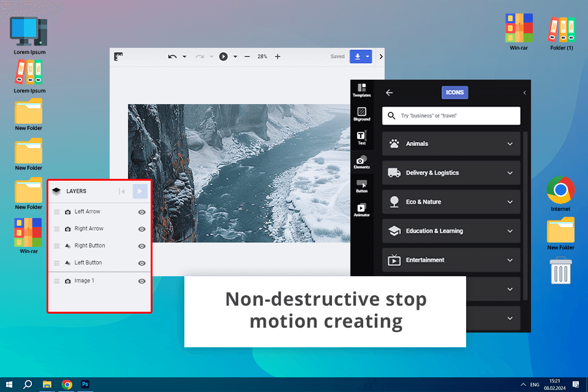This screenshot has width=588, height=392.
Task: Expand the Entertainment category
Action: pyautogui.click(x=451, y=260)
